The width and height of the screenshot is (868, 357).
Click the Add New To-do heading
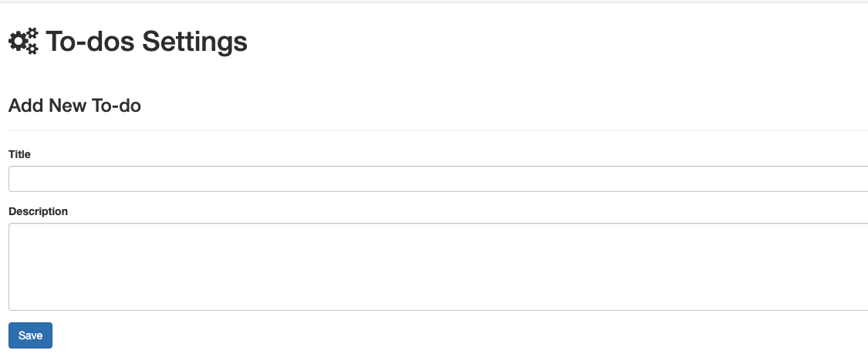75,106
